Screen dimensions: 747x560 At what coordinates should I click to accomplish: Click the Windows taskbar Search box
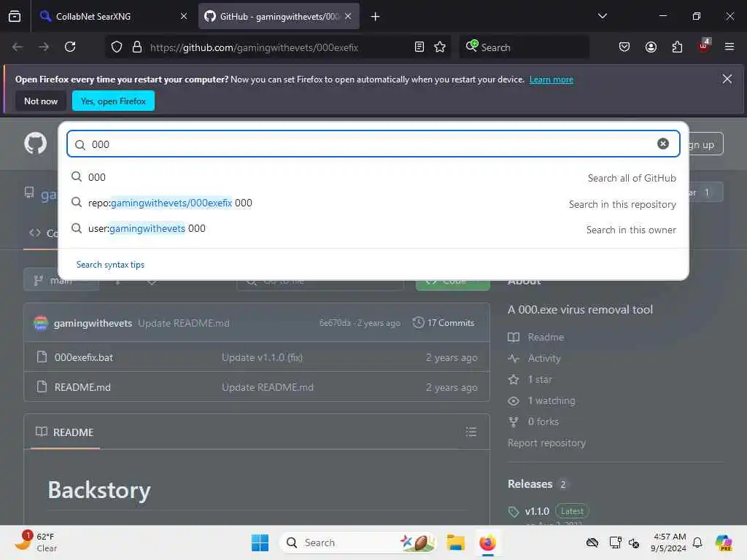357,542
